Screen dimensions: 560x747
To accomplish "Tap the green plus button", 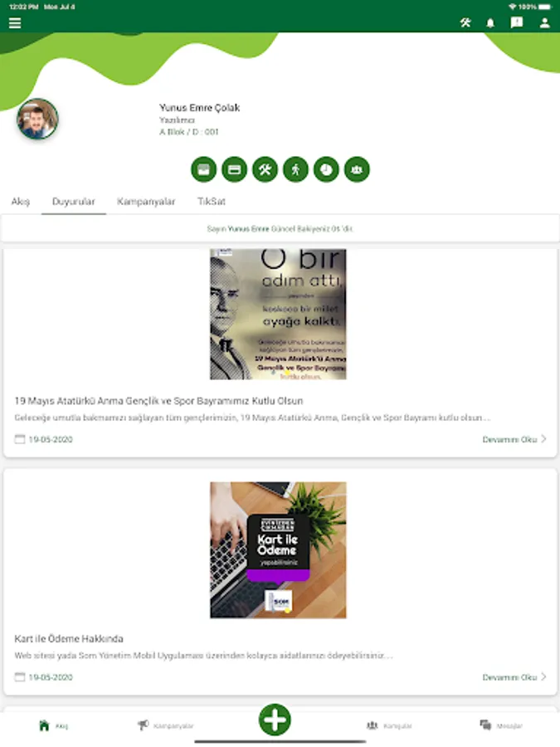I will (x=275, y=720).
